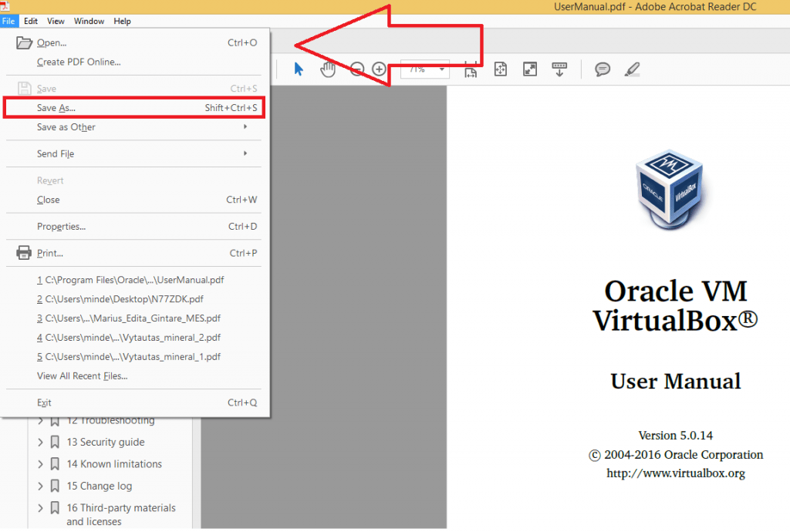Choose Save As from File menu
The image size is (790, 532).
point(133,108)
